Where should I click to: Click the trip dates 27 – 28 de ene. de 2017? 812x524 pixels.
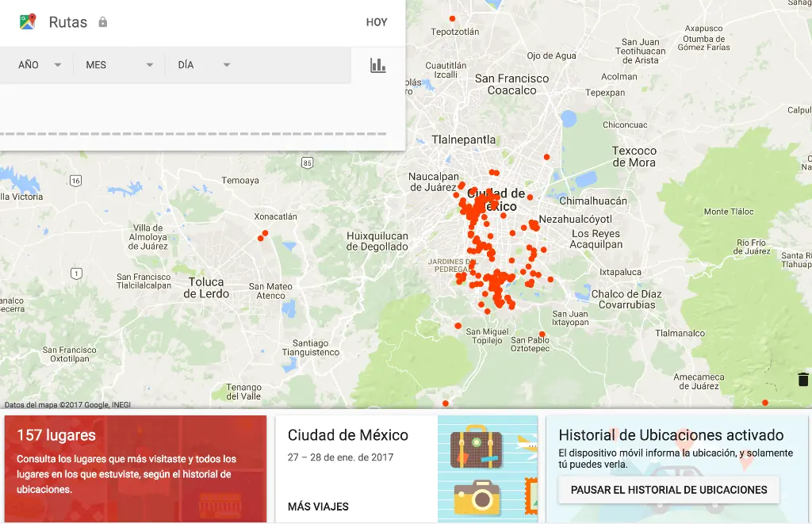pos(341,457)
